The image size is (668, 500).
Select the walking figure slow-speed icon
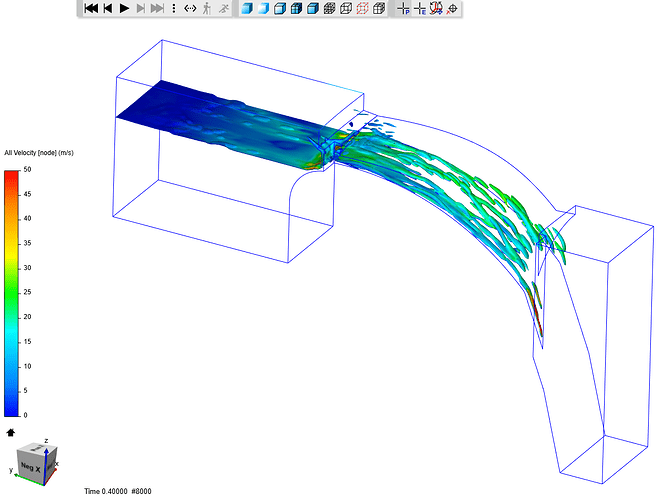pyautogui.click(x=207, y=8)
